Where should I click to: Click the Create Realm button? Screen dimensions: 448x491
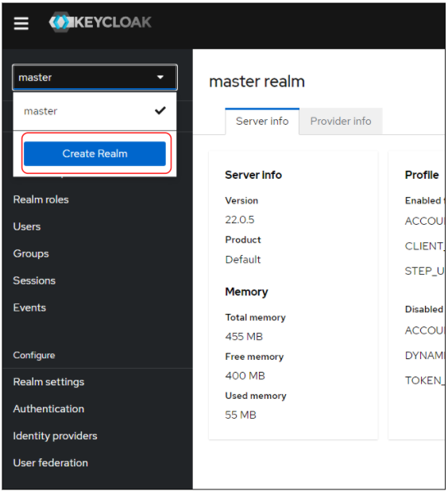[95, 153]
